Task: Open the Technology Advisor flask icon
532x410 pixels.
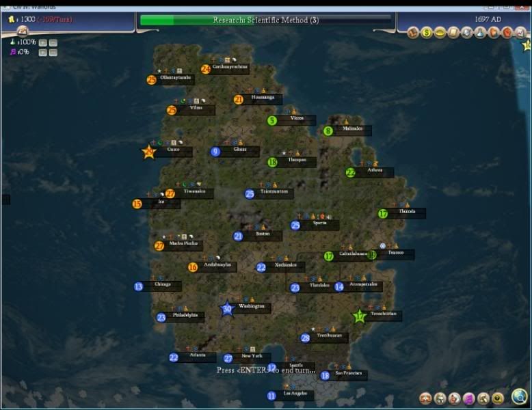Action: 480,33
